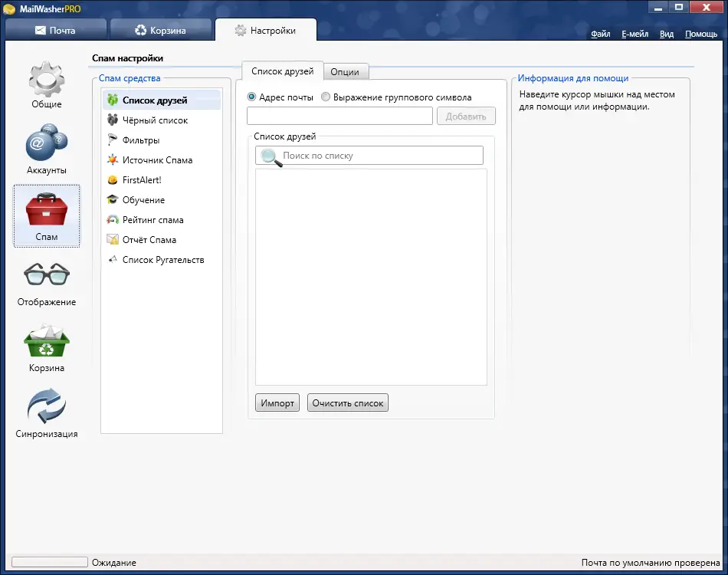Switch to the Опции tab
This screenshot has height=575, width=728.
coord(346,71)
